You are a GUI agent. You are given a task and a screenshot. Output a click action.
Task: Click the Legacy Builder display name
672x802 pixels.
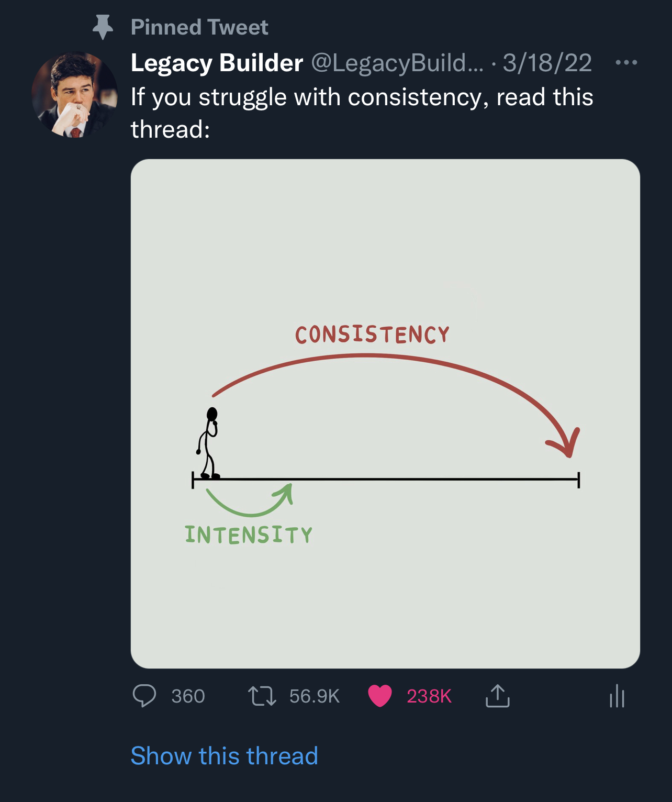coord(217,63)
